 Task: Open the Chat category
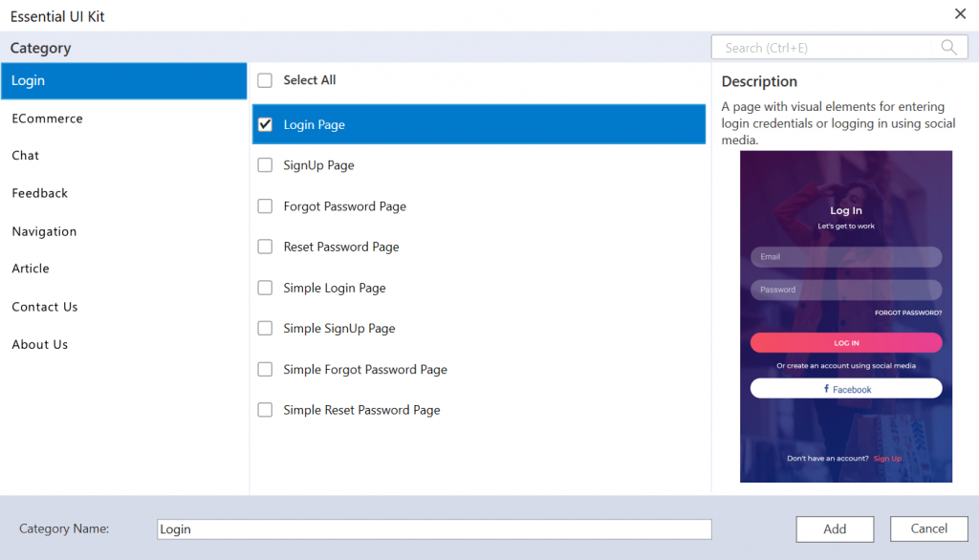click(25, 155)
